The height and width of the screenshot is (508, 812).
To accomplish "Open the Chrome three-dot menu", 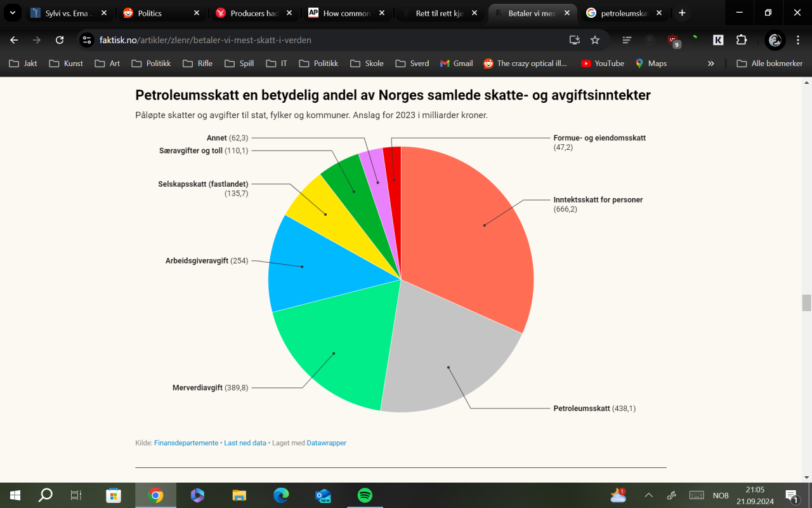I will (798, 39).
